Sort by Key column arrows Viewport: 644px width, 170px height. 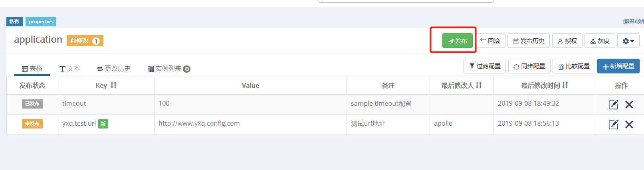pyautogui.click(x=114, y=85)
